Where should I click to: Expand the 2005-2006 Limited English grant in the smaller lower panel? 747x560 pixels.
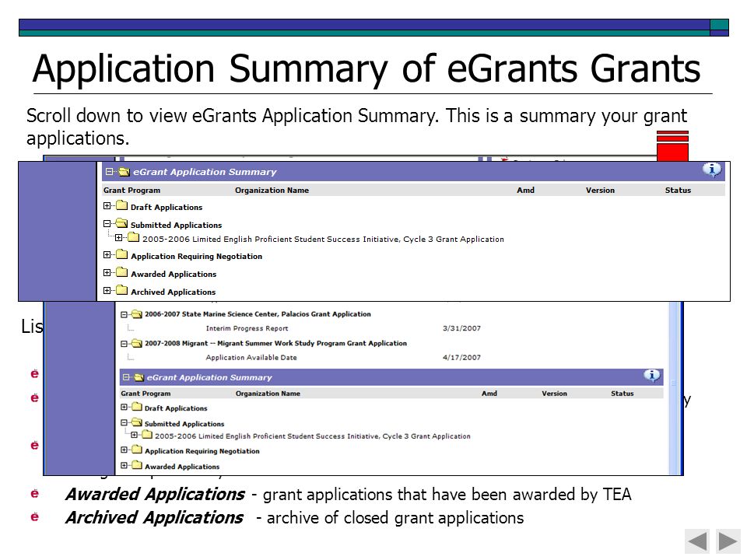point(135,435)
